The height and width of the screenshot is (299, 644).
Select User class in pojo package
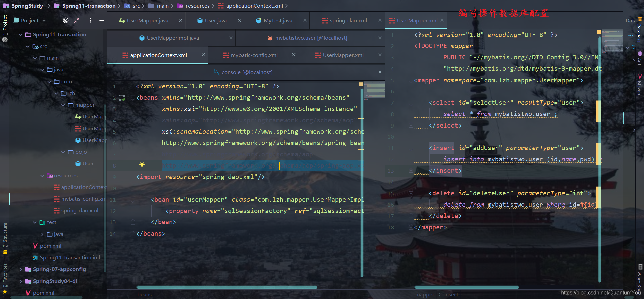85,164
